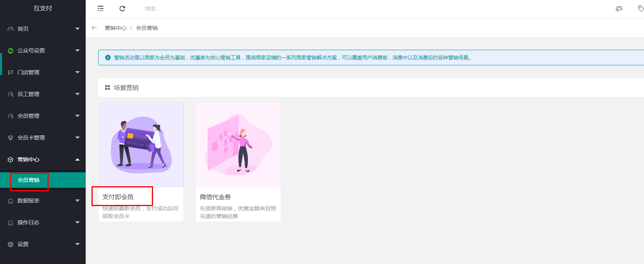Focus the 搜索 search field
Screen dimensions: 644x264
(x=153, y=9)
